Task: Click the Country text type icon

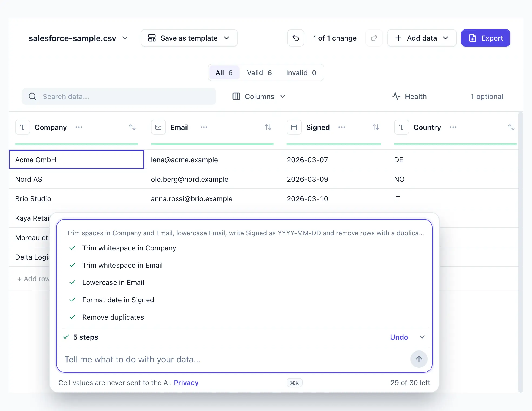Action: point(402,127)
